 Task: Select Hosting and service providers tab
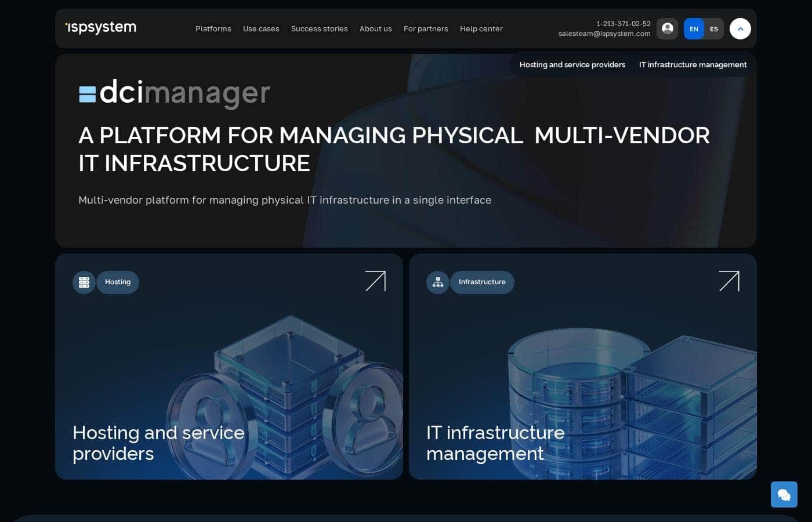[x=572, y=64]
